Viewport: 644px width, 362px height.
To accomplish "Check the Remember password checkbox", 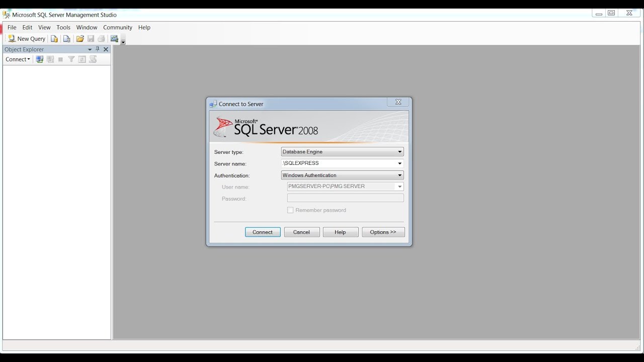I will (x=290, y=210).
